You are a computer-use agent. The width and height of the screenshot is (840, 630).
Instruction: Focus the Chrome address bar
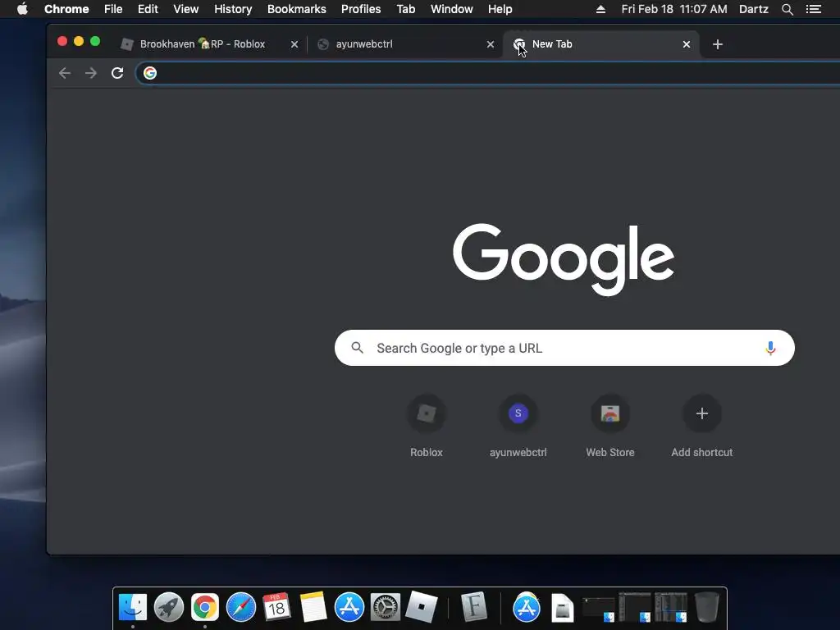click(487, 73)
